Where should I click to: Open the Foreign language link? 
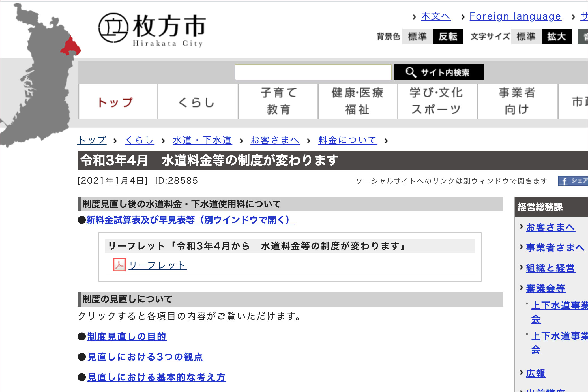coord(515,16)
